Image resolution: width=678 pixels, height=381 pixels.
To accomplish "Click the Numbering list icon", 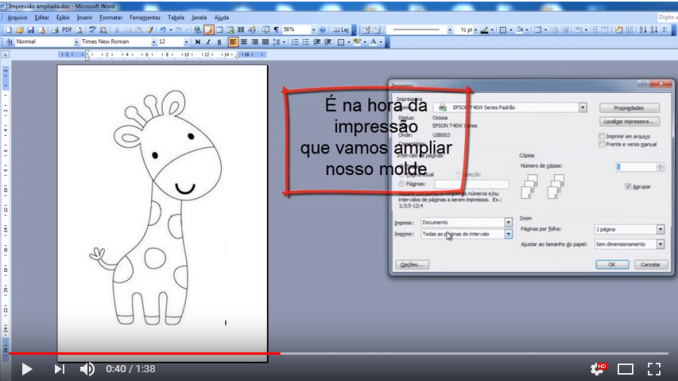I will [x=295, y=42].
